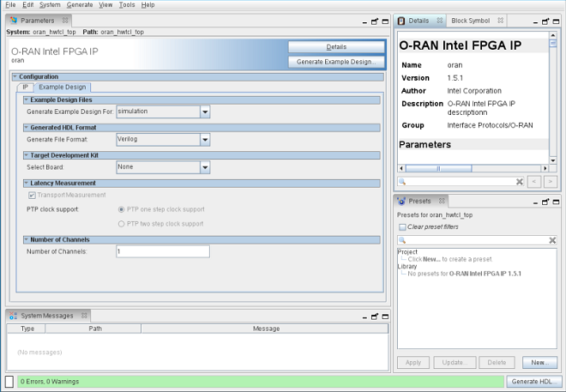Click the Presets filter magnifier icon
Image resolution: width=566 pixels, height=392 pixels.
[402, 240]
